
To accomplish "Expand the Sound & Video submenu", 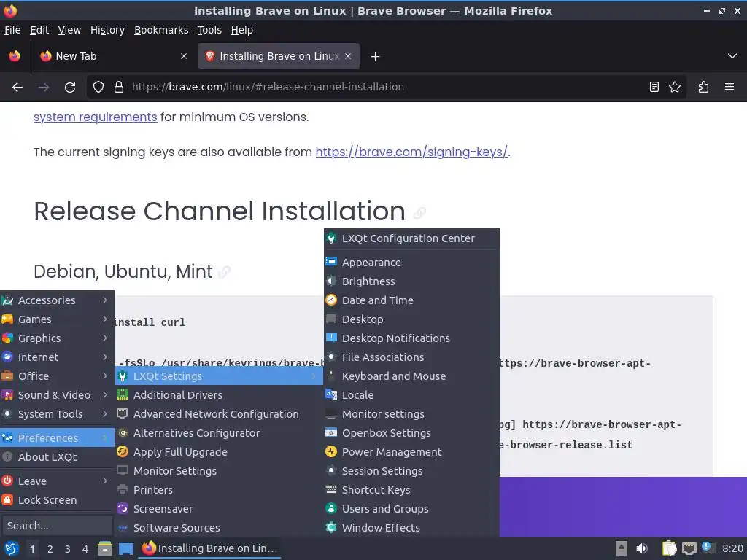I will 57,395.
